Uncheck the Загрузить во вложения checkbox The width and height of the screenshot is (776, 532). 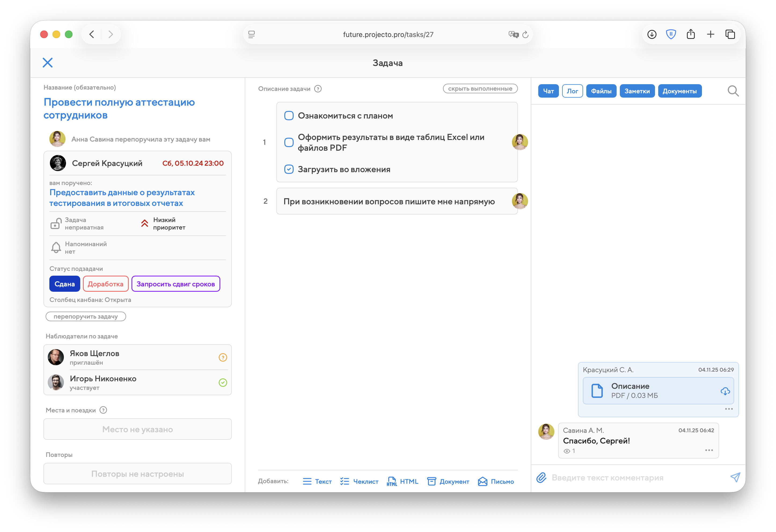(288, 169)
